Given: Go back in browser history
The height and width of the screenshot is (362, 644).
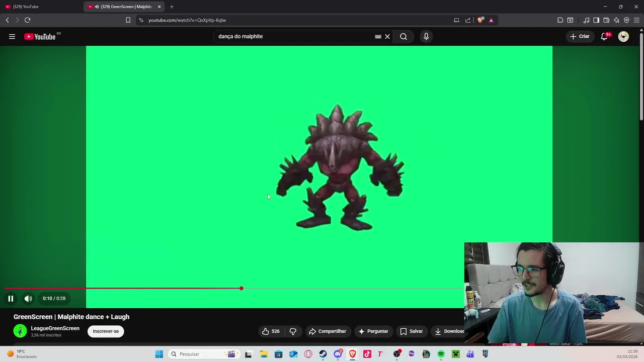Looking at the screenshot, I should pyautogui.click(x=8, y=20).
